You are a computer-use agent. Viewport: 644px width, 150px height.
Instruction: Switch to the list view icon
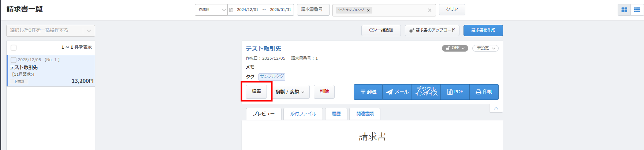[x=637, y=10]
